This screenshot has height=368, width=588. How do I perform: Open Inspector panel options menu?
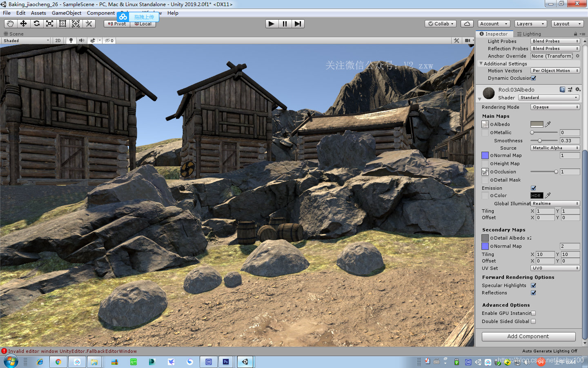582,34
